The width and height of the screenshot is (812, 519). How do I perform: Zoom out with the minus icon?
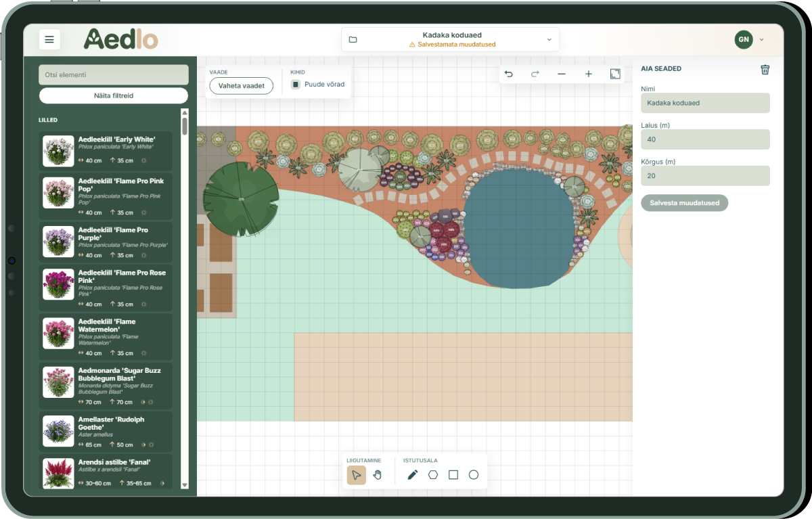562,74
